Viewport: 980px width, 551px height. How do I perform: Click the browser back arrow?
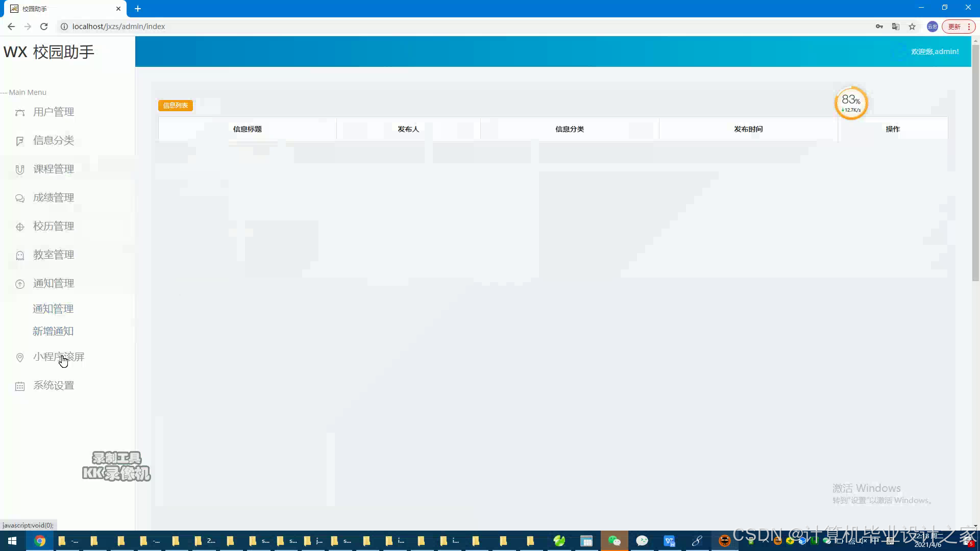tap(11, 27)
